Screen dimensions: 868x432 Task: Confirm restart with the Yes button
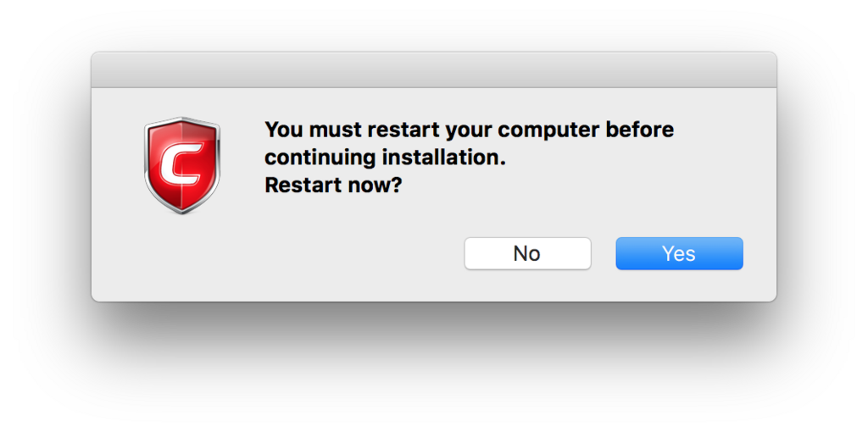(x=679, y=254)
